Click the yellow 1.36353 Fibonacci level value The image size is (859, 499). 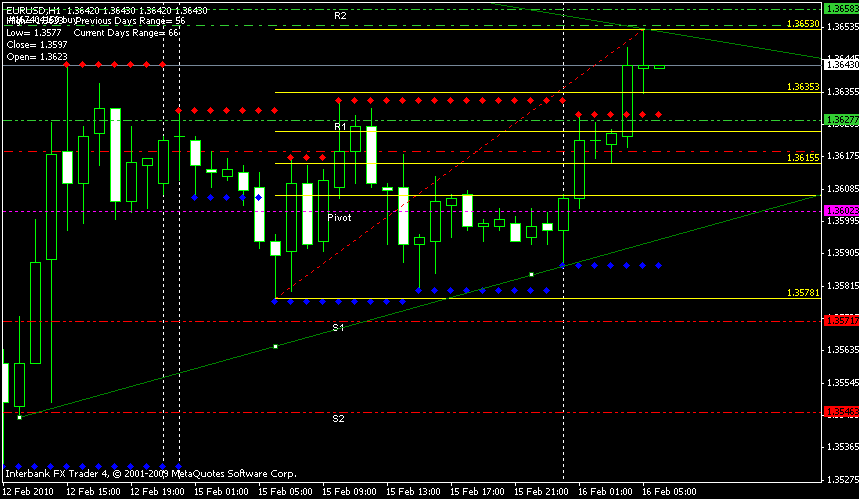[803, 87]
